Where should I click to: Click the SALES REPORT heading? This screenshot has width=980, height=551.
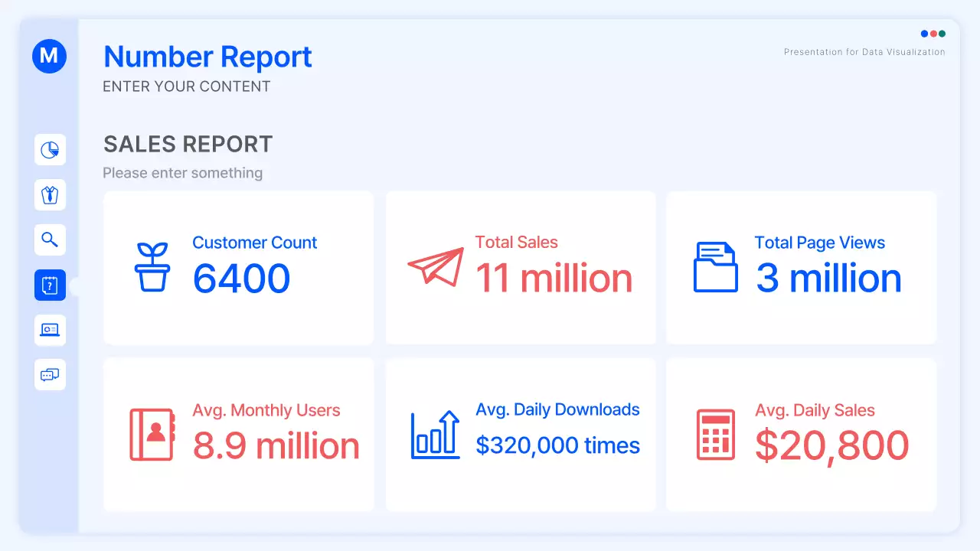coord(188,145)
